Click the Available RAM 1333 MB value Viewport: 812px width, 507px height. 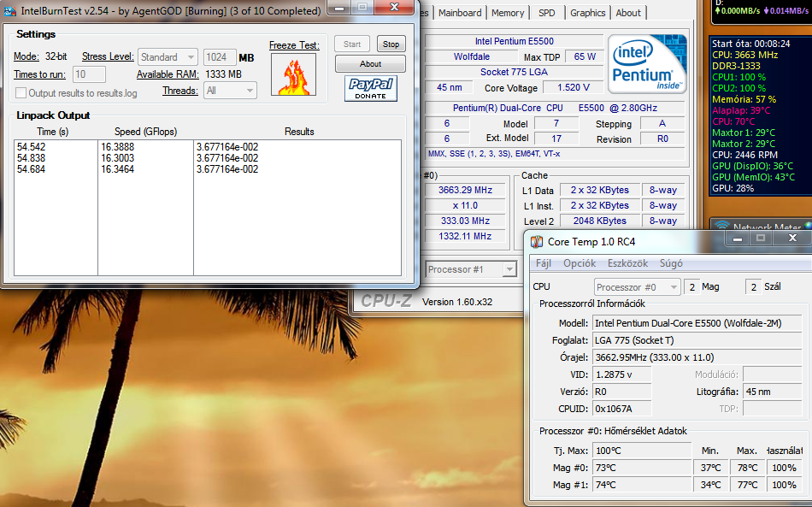point(224,74)
